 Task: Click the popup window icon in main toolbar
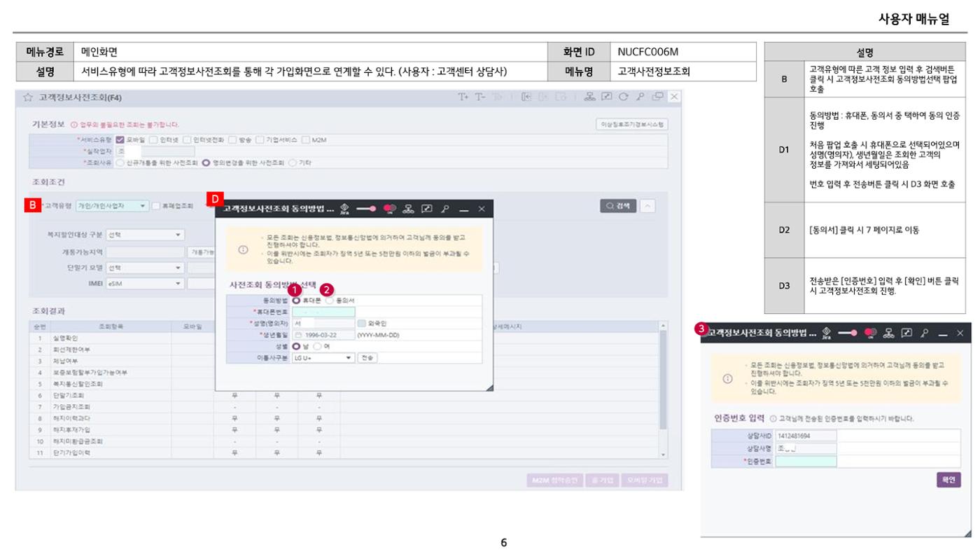658,96
